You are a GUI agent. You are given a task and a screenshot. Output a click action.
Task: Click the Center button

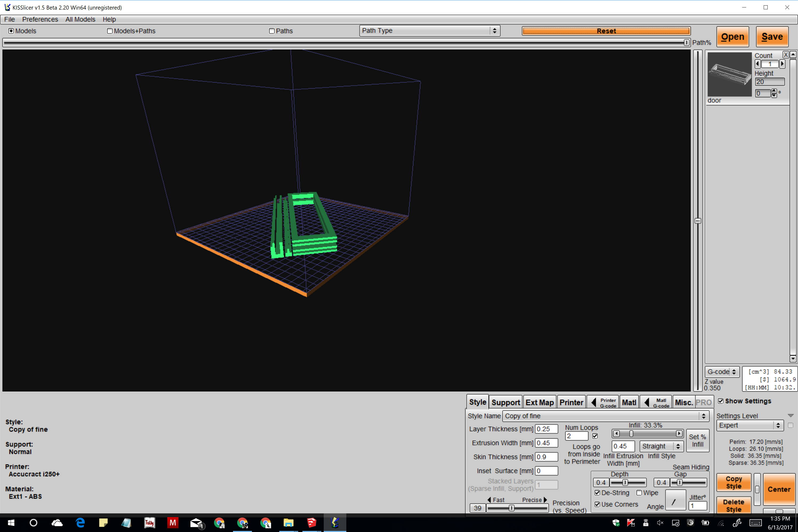click(x=779, y=489)
